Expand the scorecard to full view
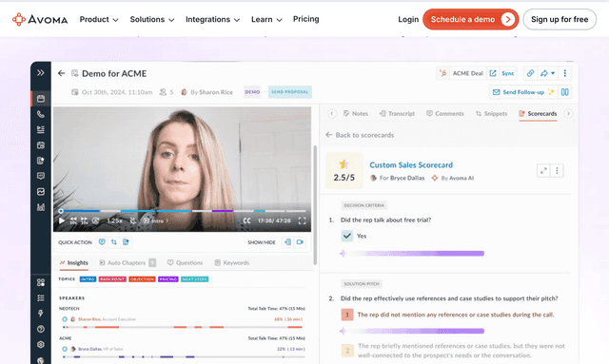This screenshot has height=364, width=609. pos(543,171)
